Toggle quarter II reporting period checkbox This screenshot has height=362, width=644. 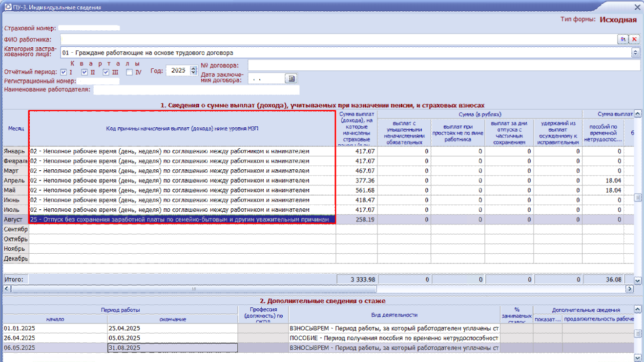click(x=84, y=72)
